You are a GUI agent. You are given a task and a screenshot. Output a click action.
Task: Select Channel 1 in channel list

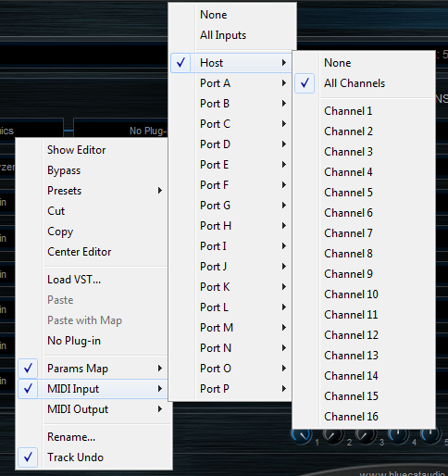(348, 111)
